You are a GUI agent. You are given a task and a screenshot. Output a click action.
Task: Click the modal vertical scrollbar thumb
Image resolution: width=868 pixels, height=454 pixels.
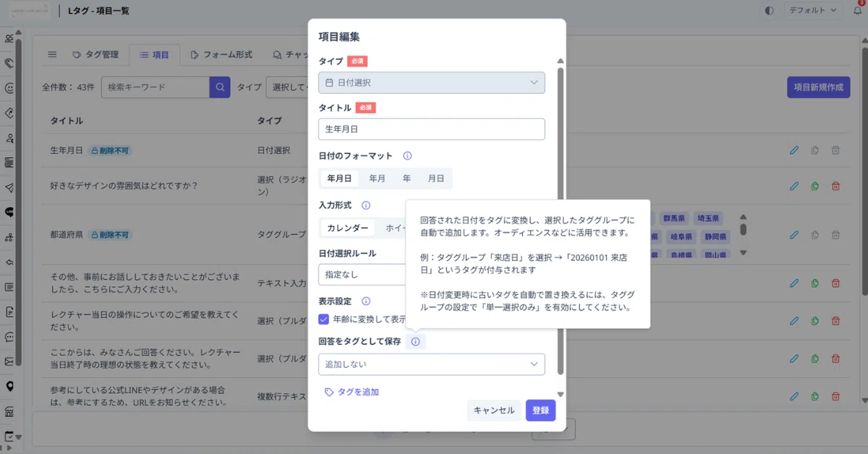point(560,221)
